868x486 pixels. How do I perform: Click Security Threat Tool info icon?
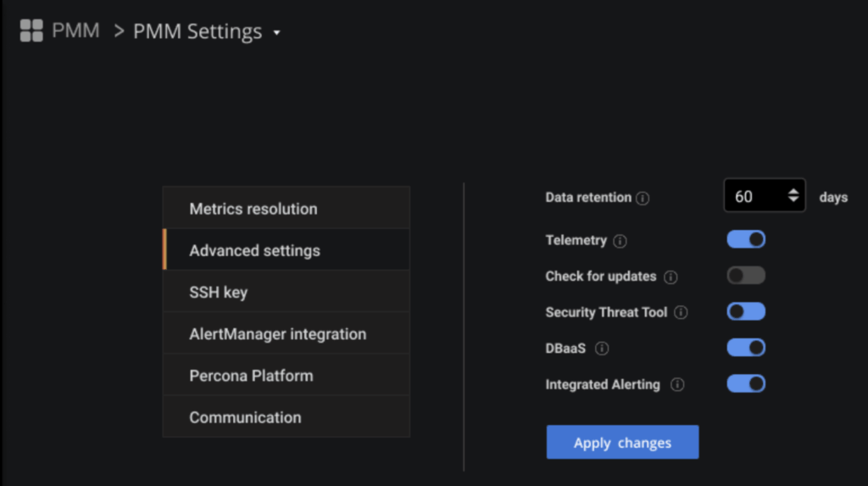[x=681, y=312]
